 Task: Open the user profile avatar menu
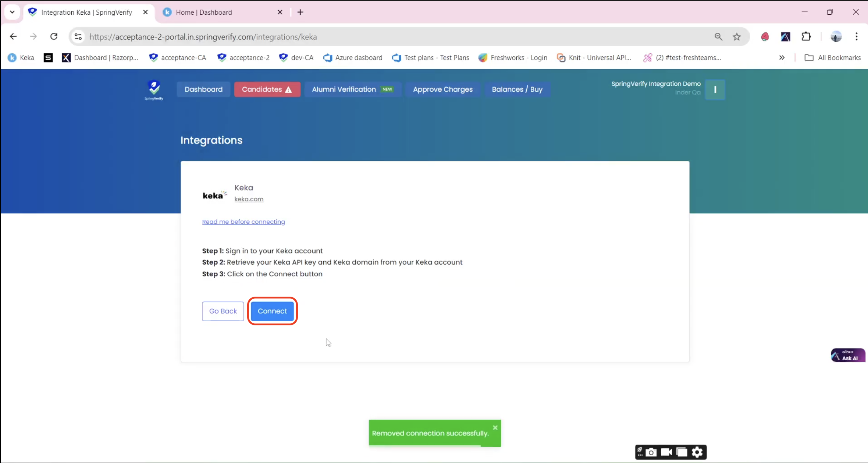coord(836,36)
